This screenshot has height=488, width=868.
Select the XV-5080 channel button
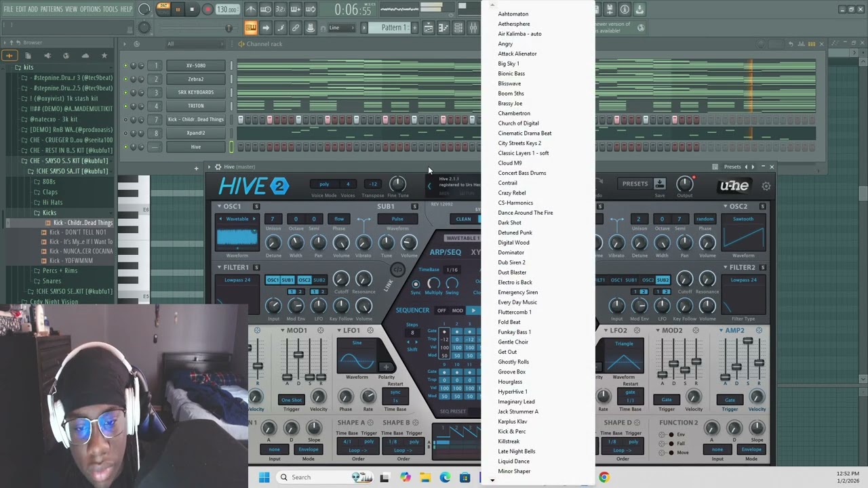(x=195, y=66)
